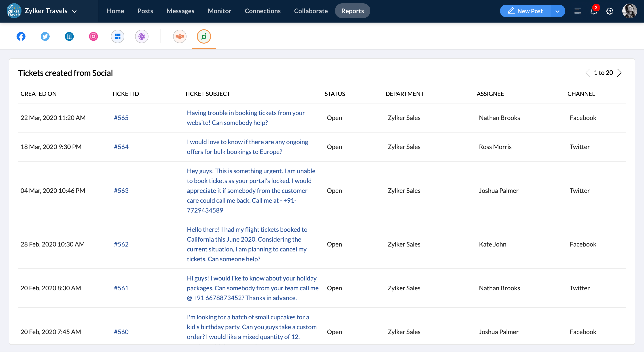
Task: Open the handshake CRM reports icon
Action: [180, 36]
